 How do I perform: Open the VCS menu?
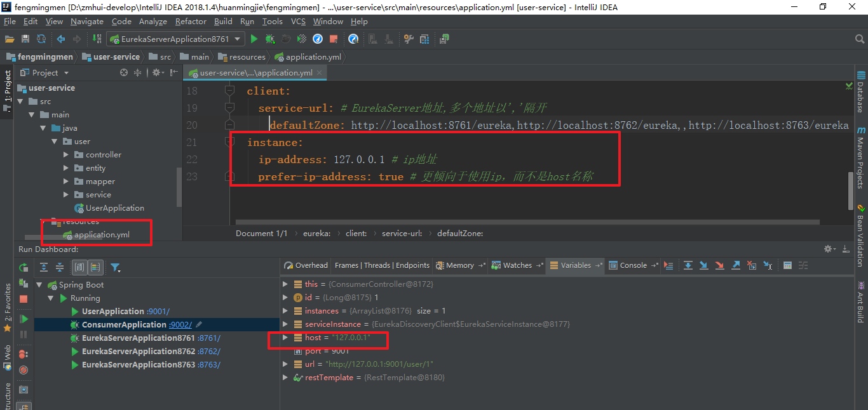(x=298, y=22)
